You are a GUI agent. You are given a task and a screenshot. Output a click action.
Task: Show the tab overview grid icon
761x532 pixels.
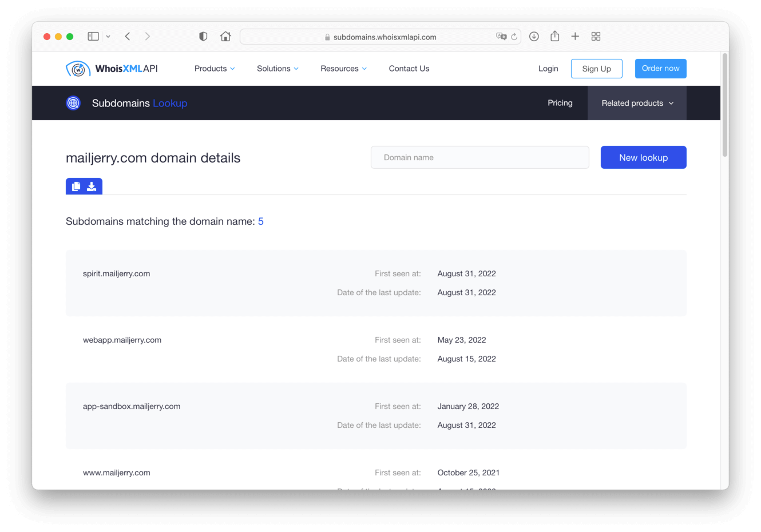(596, 37)
